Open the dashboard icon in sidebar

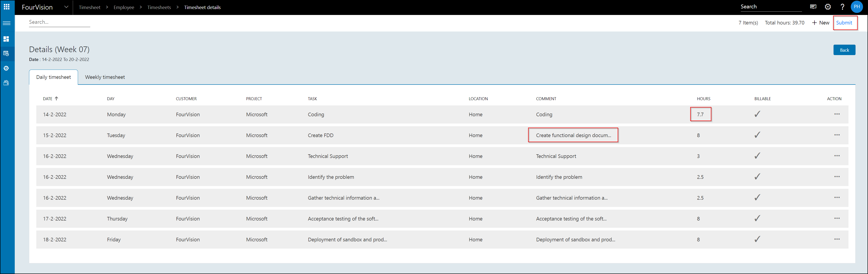[x=6, y=39]
